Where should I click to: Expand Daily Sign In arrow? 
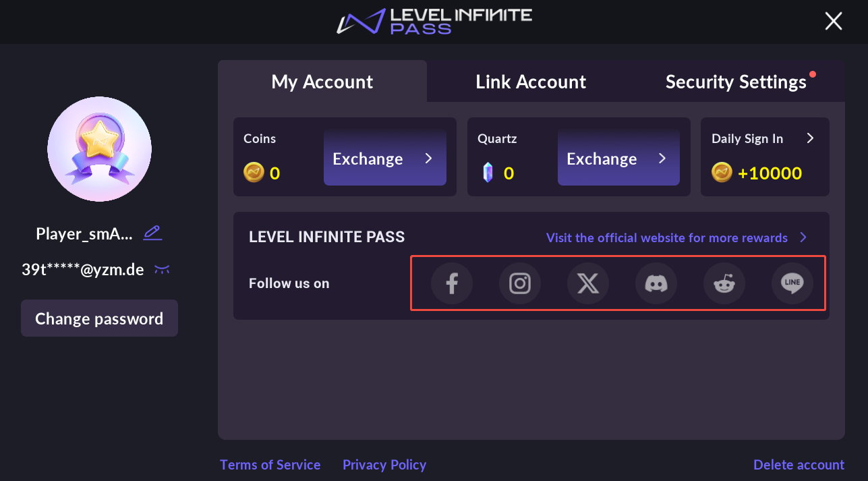(811, 138)
